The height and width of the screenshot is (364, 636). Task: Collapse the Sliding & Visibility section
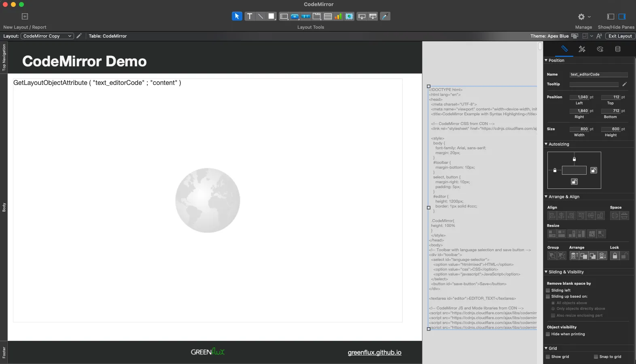coord(546,272)
